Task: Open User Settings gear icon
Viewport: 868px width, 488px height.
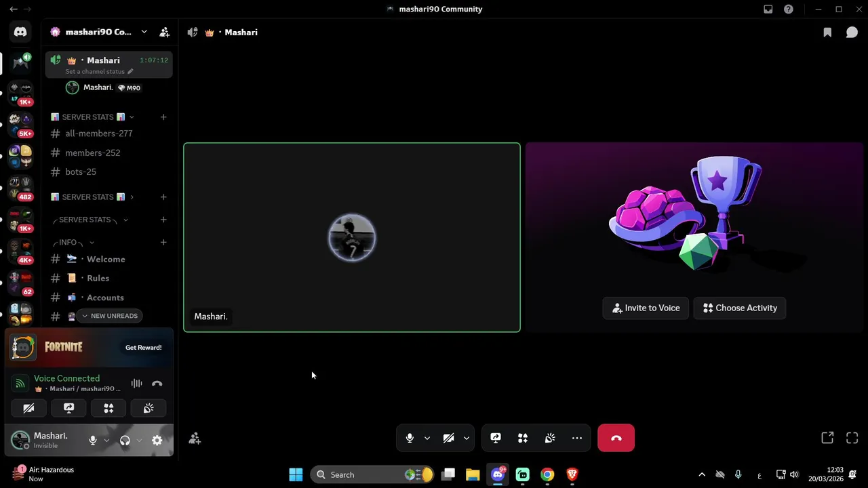Action: [157, 441]
